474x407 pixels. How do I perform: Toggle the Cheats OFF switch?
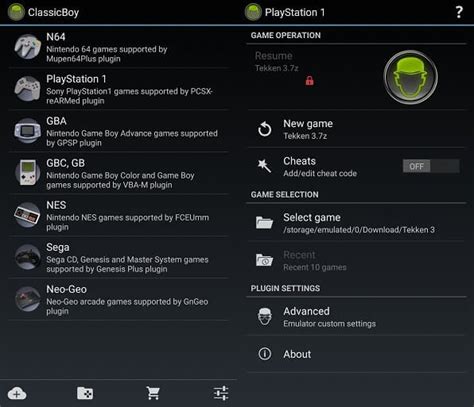coord(431,166)
